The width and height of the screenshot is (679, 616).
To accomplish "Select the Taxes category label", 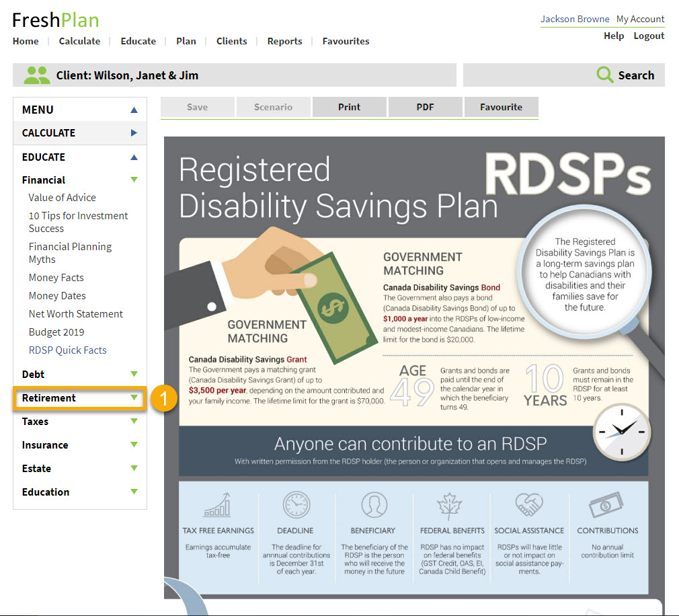I will coord(35,422).
